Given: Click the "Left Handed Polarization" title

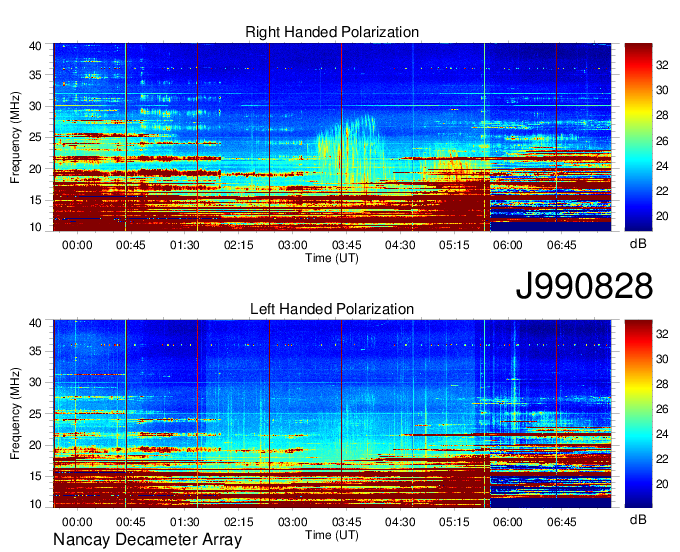Looking at the screenshot, I should point(332,309).
